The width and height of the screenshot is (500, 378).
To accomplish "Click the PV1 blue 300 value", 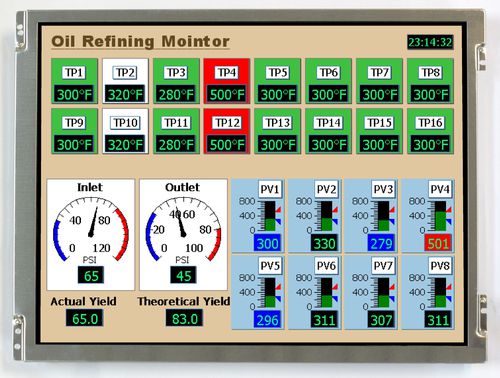I will point(268,243).
